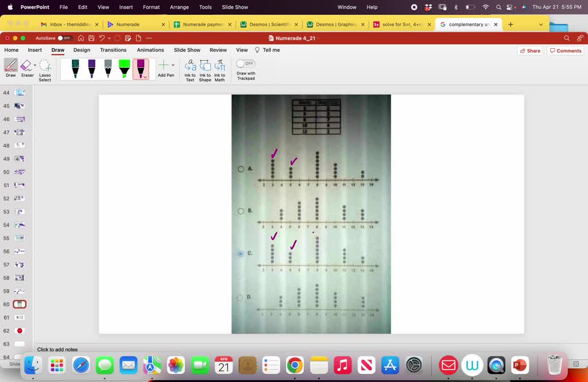This screenshot has height=382, width=588.
Task: Select slide 62 thumbnail
Action: (x=20, y=331)
